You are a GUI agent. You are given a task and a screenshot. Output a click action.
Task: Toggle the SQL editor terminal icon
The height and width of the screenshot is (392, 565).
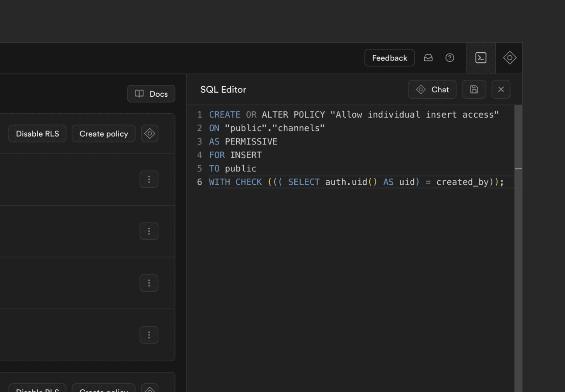(481, 58)
